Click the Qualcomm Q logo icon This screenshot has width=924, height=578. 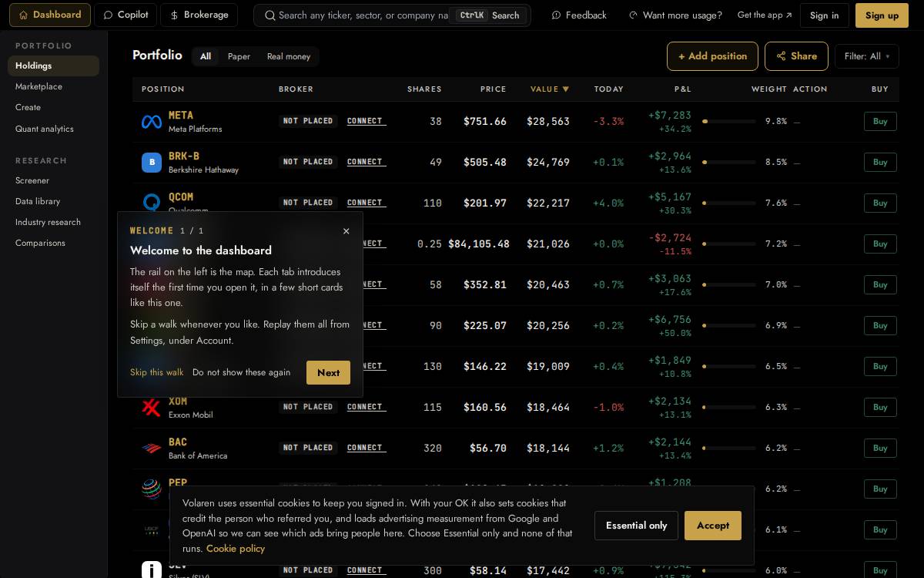click(x=152, y=202)
